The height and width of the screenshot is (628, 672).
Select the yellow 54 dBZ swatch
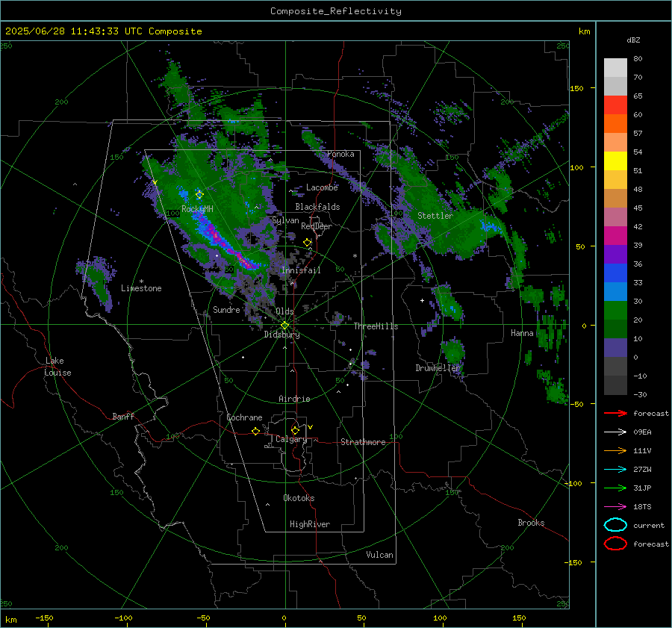tap(615, 161)
